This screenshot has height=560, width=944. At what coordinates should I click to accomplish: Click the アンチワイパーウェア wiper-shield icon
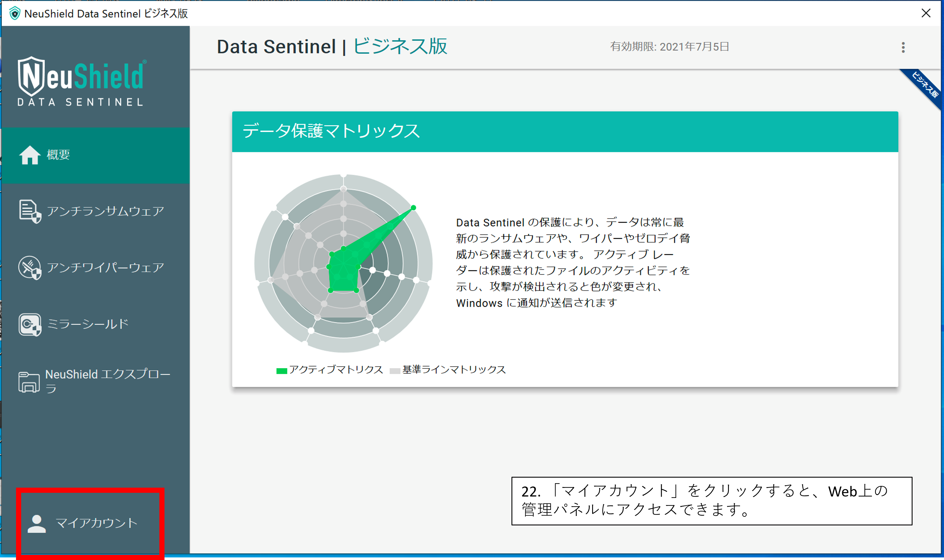30,268
